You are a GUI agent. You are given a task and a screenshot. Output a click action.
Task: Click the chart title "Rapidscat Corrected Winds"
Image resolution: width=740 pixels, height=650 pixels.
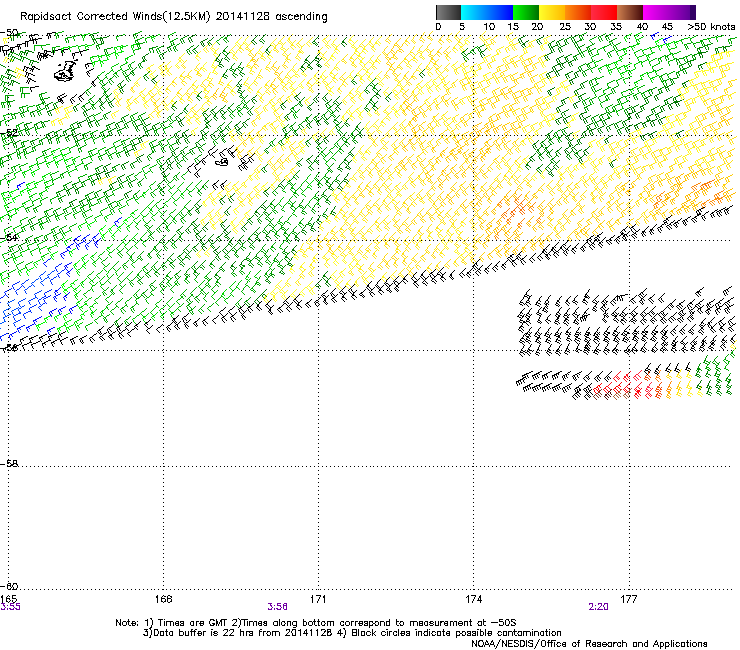pyautogui.click(x=91, y=17)
